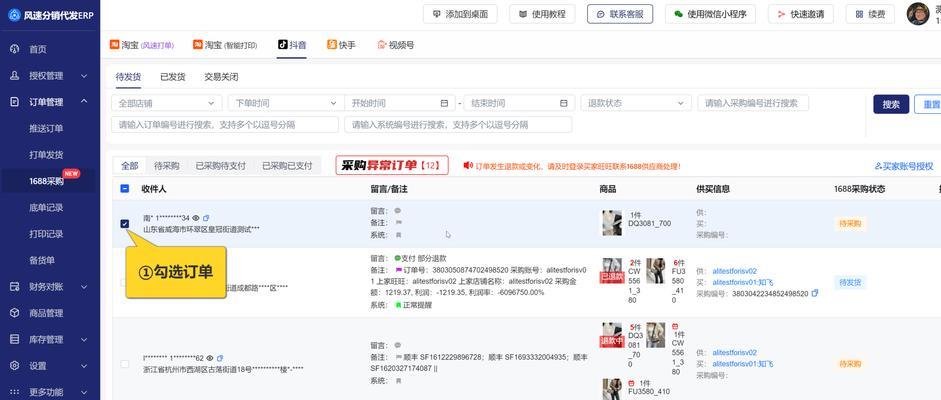Reveal 南* recipient details with eye icon
The width and height of the screenshot is (941, 400).
pyautogui.click(x=196, y=218)
